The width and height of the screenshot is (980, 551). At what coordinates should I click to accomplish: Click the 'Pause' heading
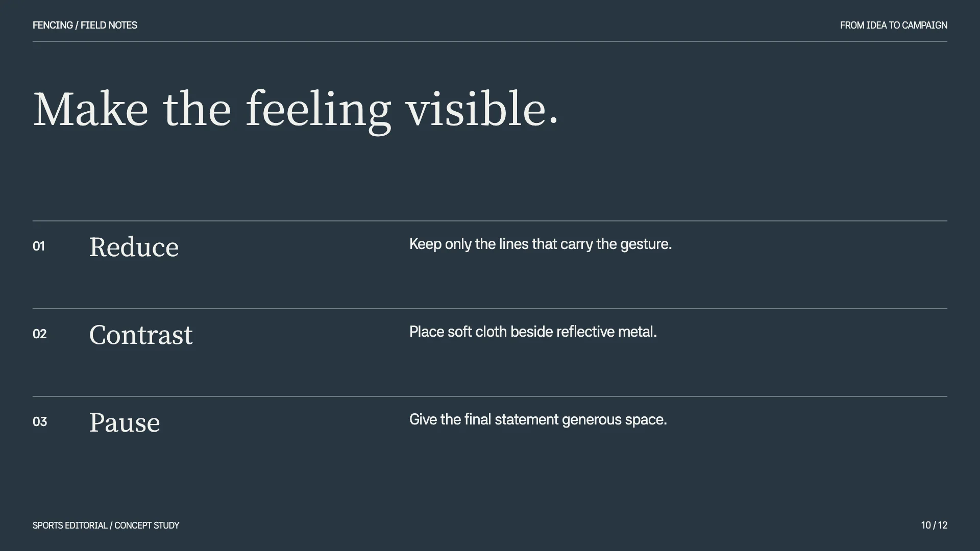[x=125, y=423]
